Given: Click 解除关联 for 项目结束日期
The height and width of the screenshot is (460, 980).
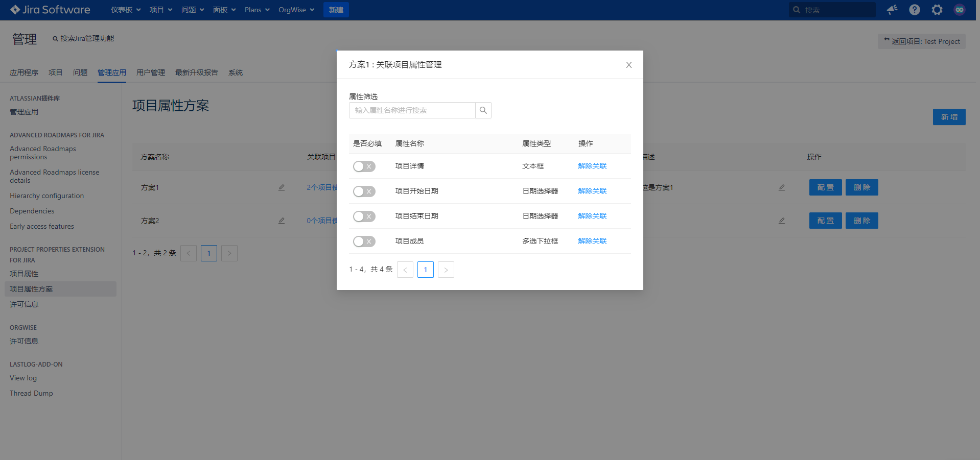Looking at the screenshot, I should (592, 216).
